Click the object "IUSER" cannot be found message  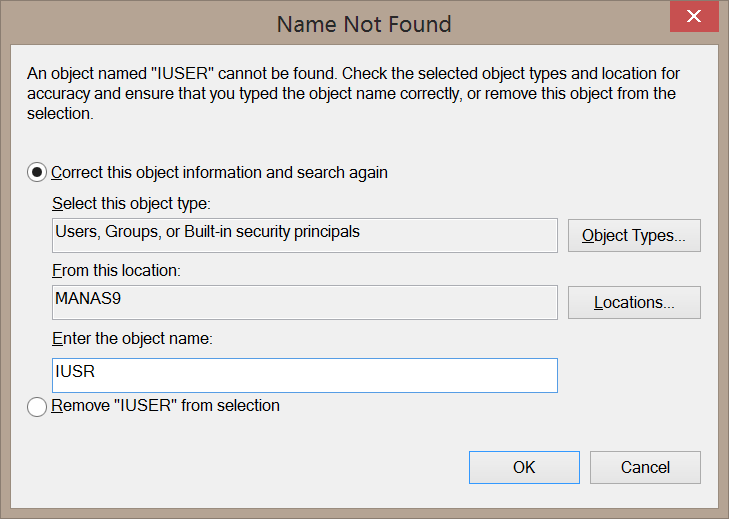(353, 93)
